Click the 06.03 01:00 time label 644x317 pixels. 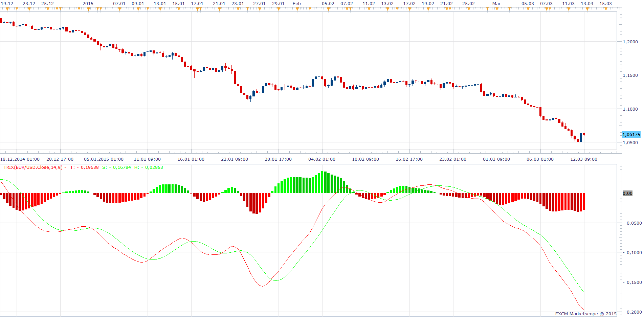[x=540, y=159]
